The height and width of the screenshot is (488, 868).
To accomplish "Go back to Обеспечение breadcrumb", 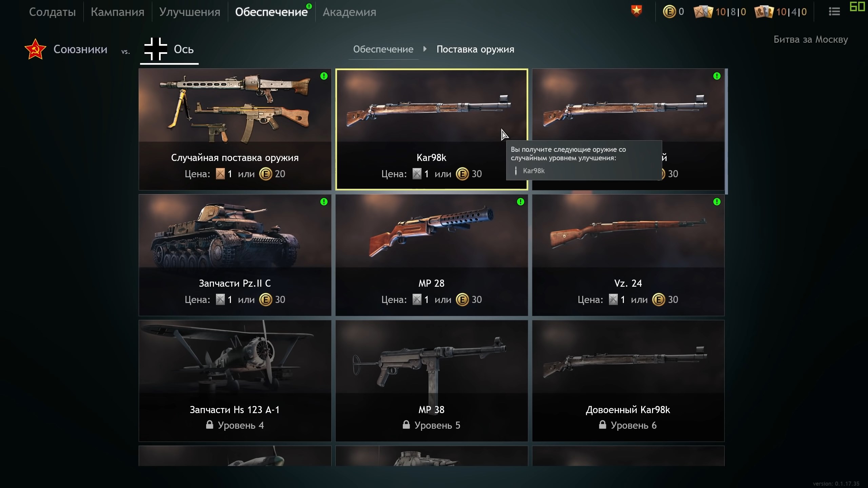I will (x=383, y=49).
